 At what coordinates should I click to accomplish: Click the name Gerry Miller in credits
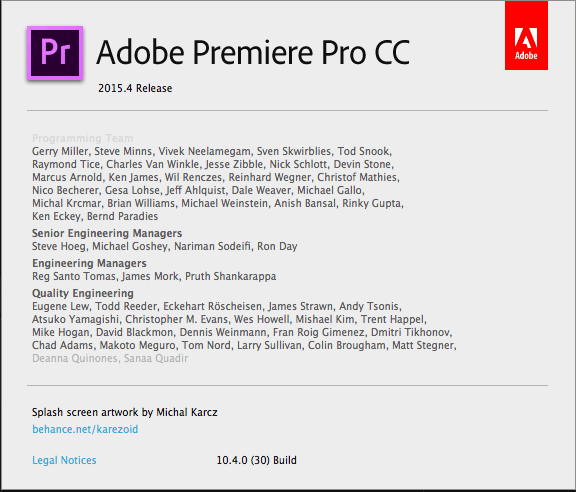pyautogui.click(x=60, y=151)
